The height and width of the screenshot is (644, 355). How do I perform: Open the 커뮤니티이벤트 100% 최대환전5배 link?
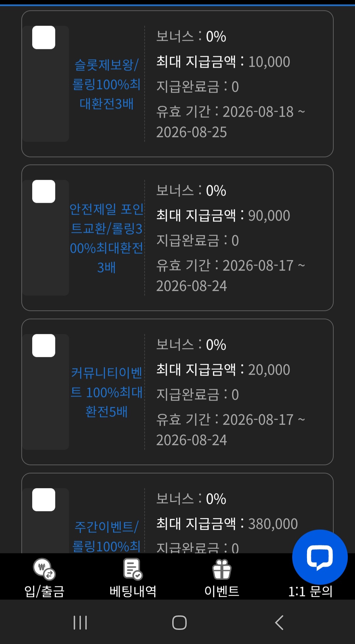click(106, 392)
